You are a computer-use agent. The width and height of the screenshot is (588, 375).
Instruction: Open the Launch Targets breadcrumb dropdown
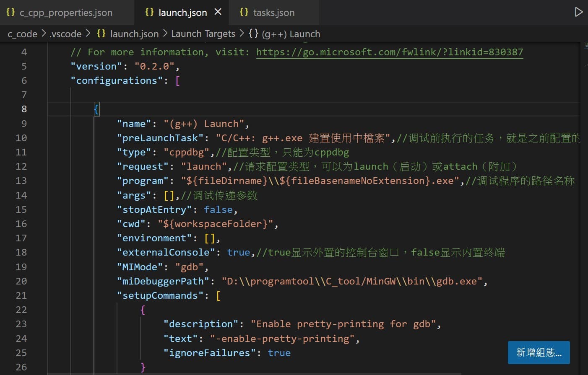point(203,34)
